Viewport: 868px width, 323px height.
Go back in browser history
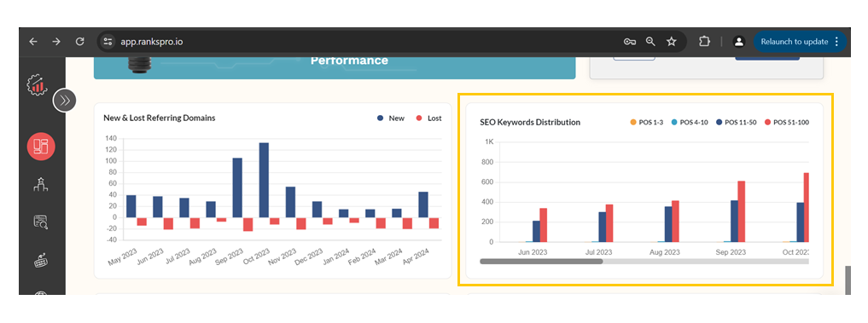(x=33, y=42)
